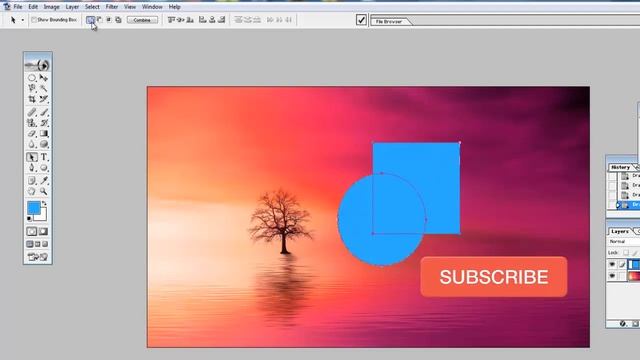The width and height of the screenshot is (640, 360).
Task: Select Full Screen Mode button
Action: pos(45,244)
